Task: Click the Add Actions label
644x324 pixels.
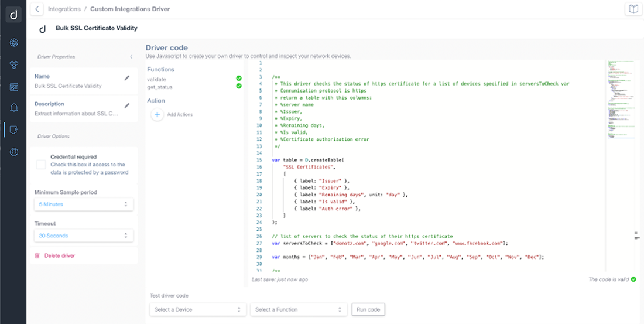Action: click(180, 115)
